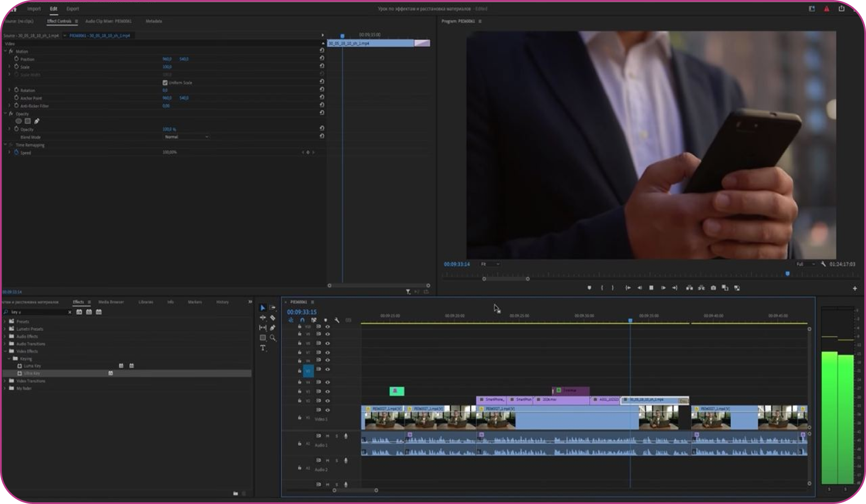The width and height of the screenshot is (866, 504).
Task: Open the Metadata tab
Action: tap(154, 21)
